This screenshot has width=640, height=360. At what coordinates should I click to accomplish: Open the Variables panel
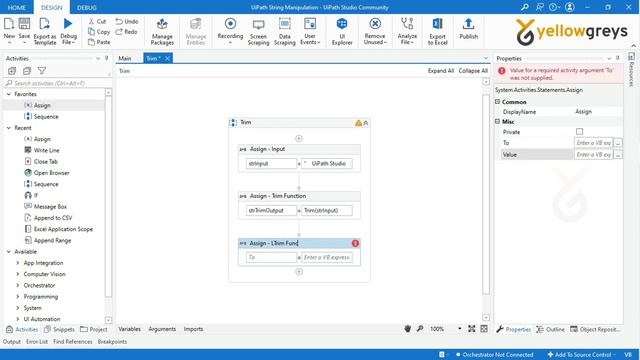[x=129, y=329]
